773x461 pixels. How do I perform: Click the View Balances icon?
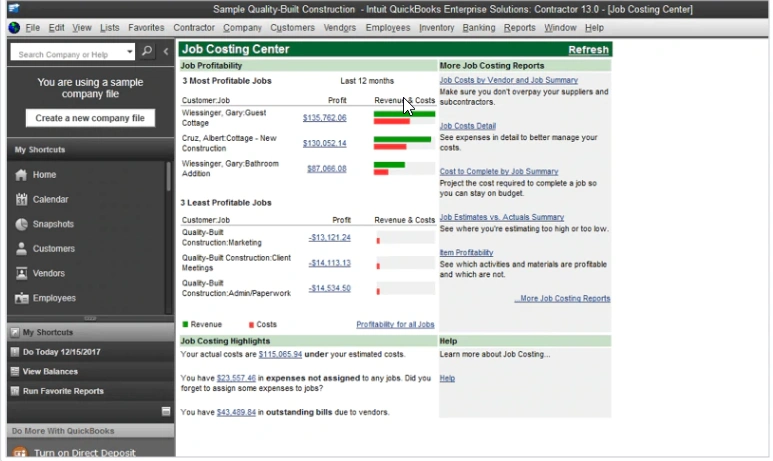(x=15, y=371)
